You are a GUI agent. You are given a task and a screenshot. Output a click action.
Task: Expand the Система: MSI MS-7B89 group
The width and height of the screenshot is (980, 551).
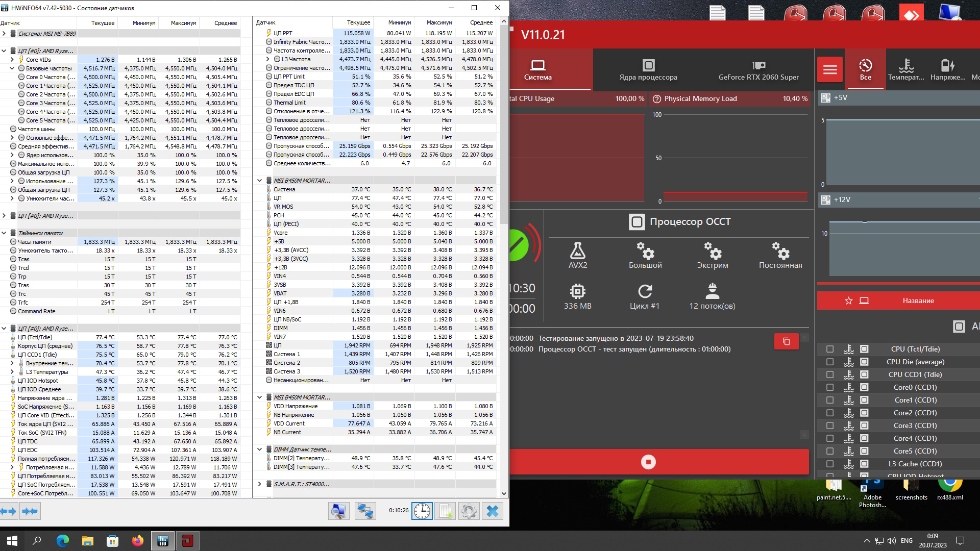tap(4, 34)
